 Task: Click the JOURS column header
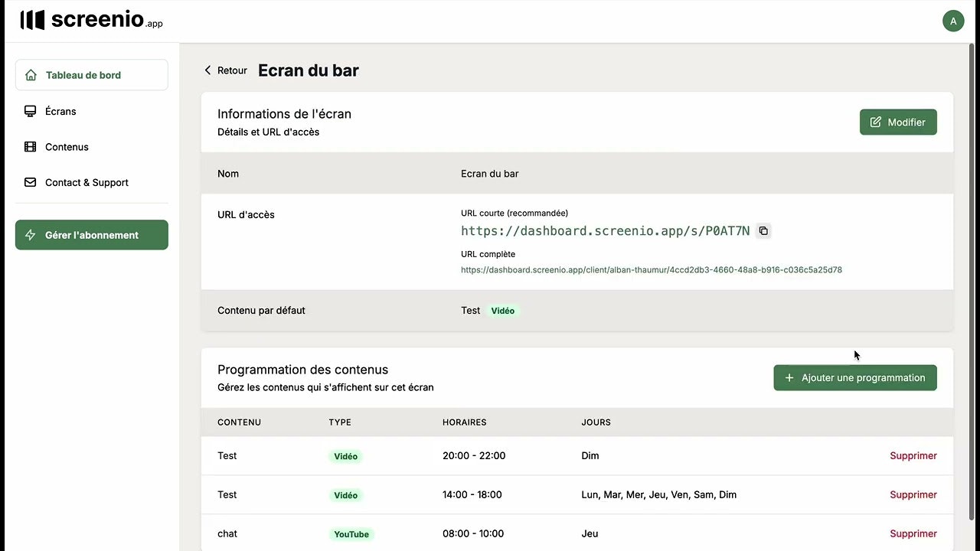click(596, 422)
